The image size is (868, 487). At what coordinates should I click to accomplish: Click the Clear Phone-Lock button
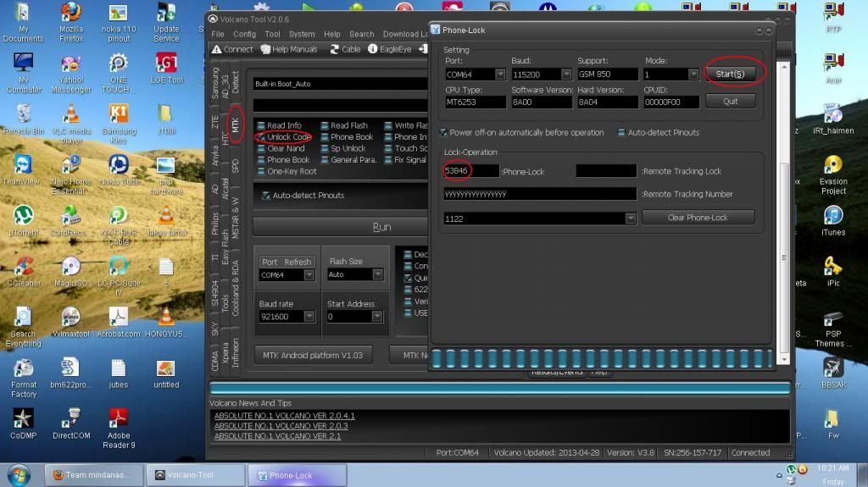[697, 218]
